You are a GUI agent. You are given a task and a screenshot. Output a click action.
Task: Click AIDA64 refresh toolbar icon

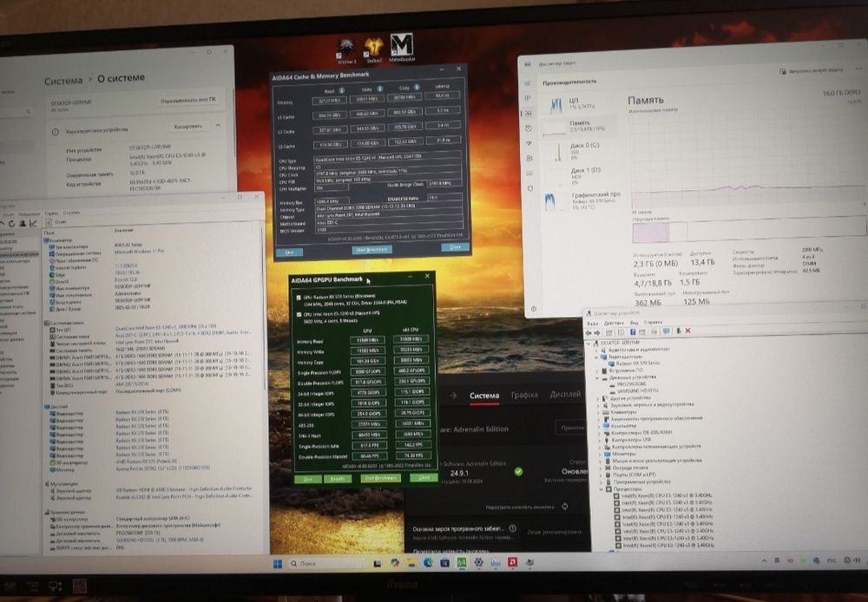pyautogui.click(x=11, y=224)
